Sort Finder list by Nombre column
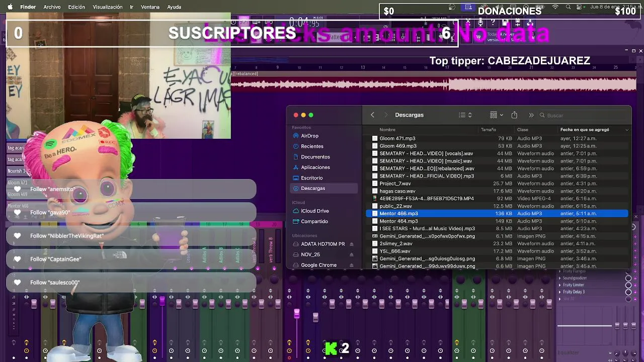 click(x=387, y=130)
